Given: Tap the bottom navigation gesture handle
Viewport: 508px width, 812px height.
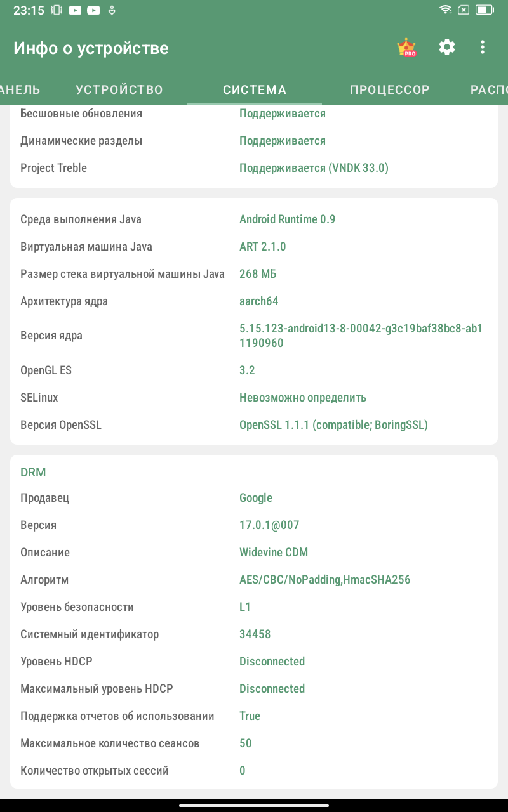Looking at the screenshot, I should 254,806.
